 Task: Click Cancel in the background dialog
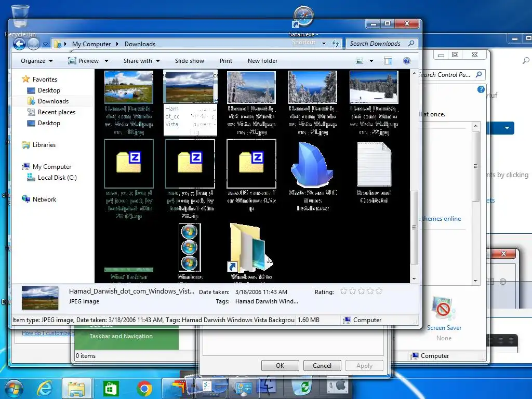[x=322, y=365]
